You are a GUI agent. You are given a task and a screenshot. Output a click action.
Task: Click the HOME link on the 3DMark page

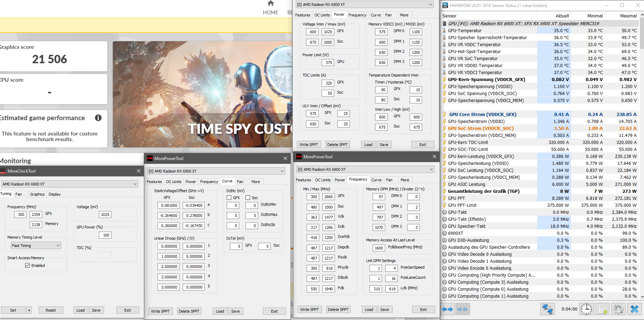(271, 12)
